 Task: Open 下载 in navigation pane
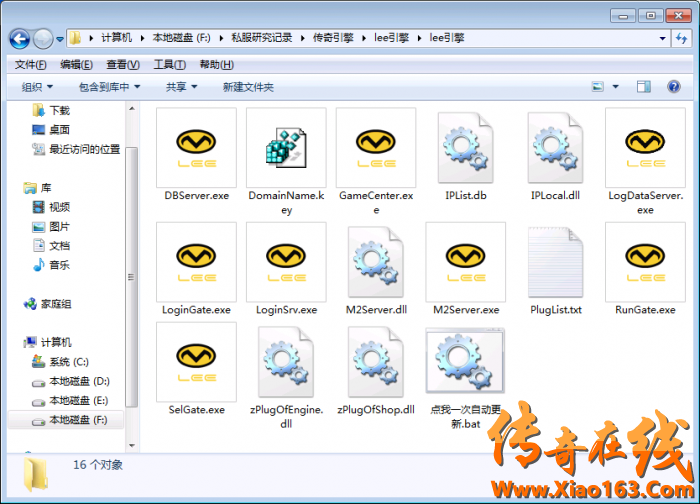[x=51, y=110]
